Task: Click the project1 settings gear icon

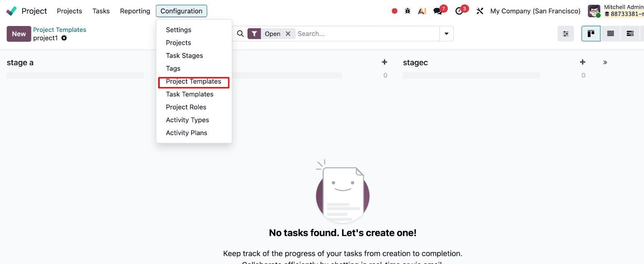Action: [64, 38]
